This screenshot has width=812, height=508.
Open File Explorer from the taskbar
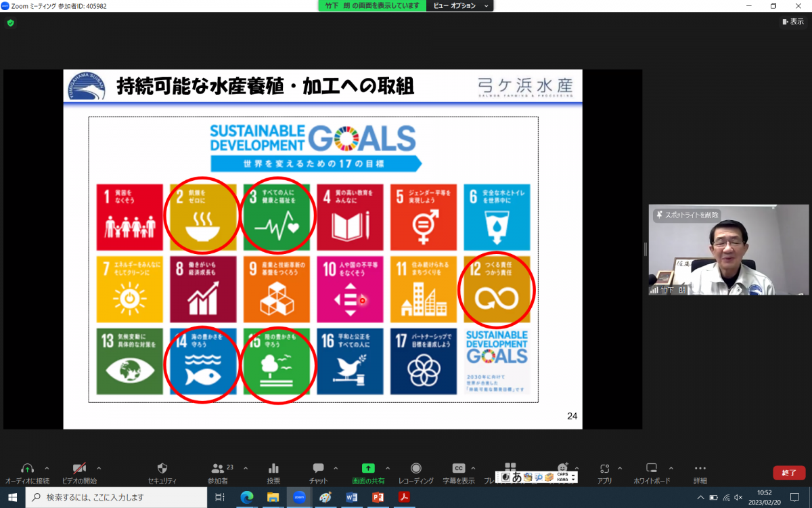click(273, 497)
